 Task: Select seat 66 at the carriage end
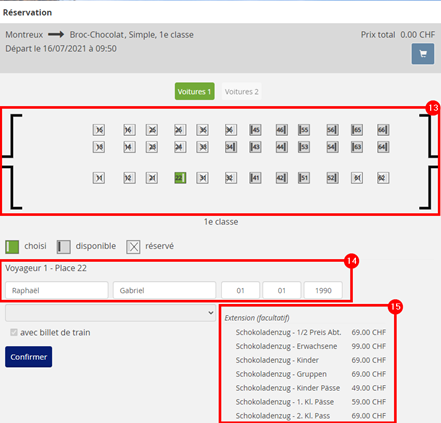(x=383, y=130)
